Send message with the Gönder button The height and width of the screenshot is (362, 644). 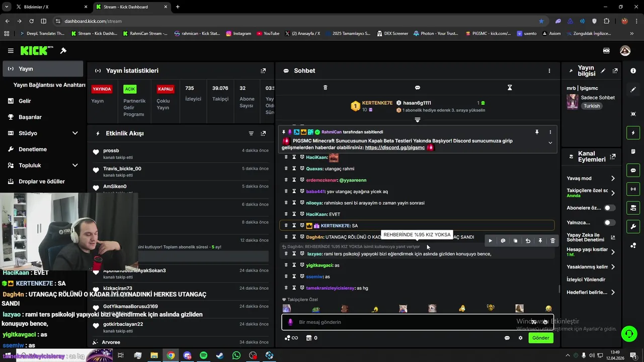pos(541,338)
